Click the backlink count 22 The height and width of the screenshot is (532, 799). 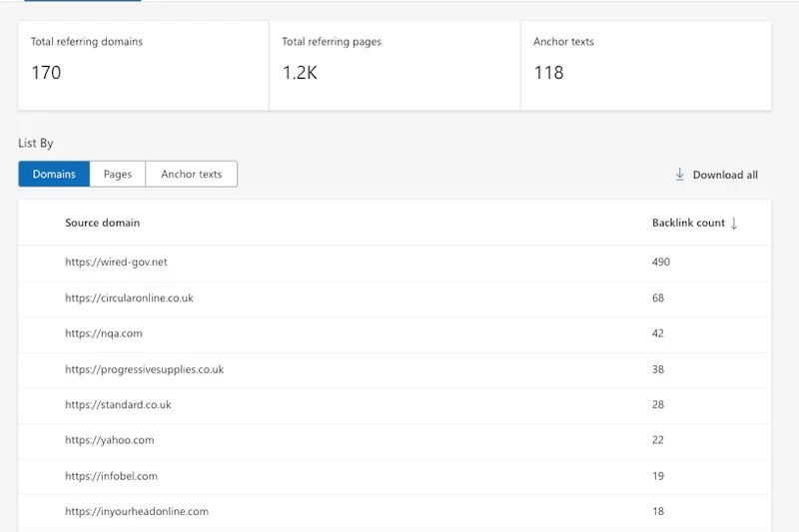[x=658, y=440]
